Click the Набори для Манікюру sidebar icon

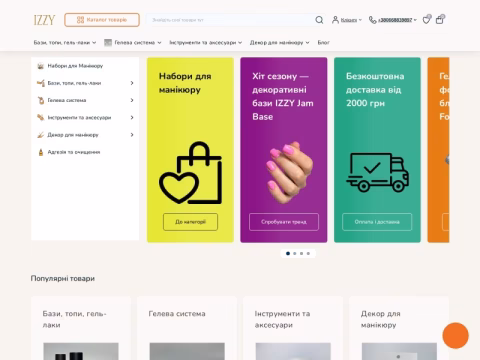[41, 66]
